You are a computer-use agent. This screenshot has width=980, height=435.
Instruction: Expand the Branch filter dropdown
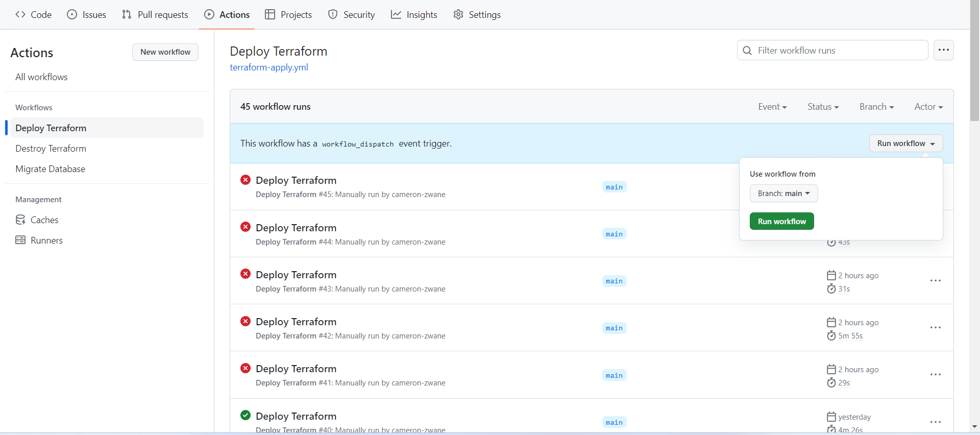coord(876,107)
